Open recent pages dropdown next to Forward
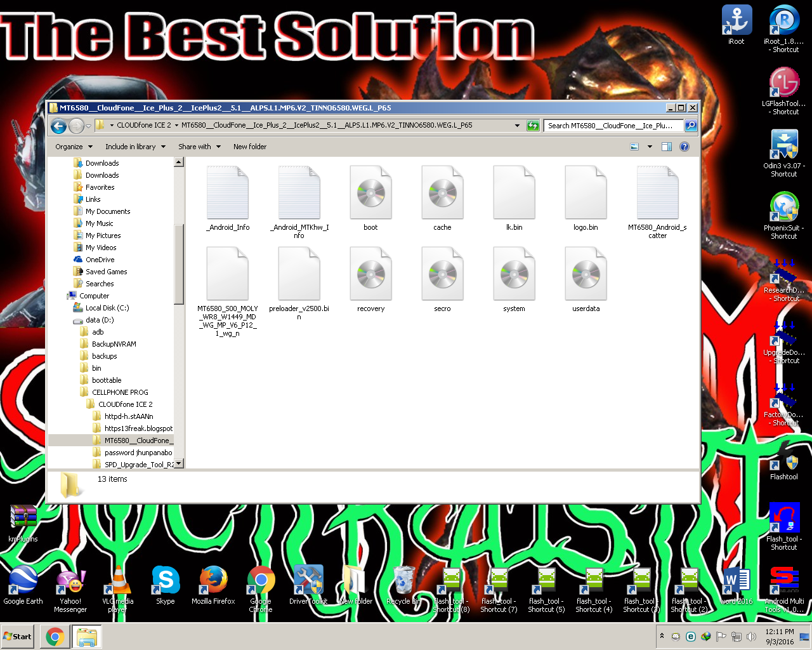The image size is (812, 650). tap(89, 126)
